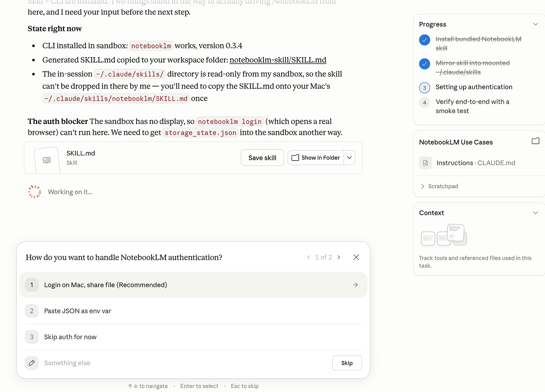Click number 2 badge in options list
Screen dimensions: 545x392
pyautogui.click(x=32, y=311)
